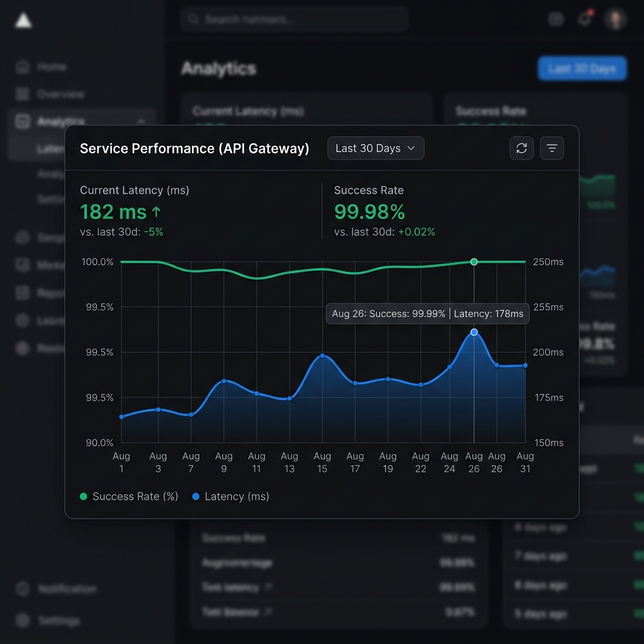Click the 150ms right-axis label

coord(548,443)
